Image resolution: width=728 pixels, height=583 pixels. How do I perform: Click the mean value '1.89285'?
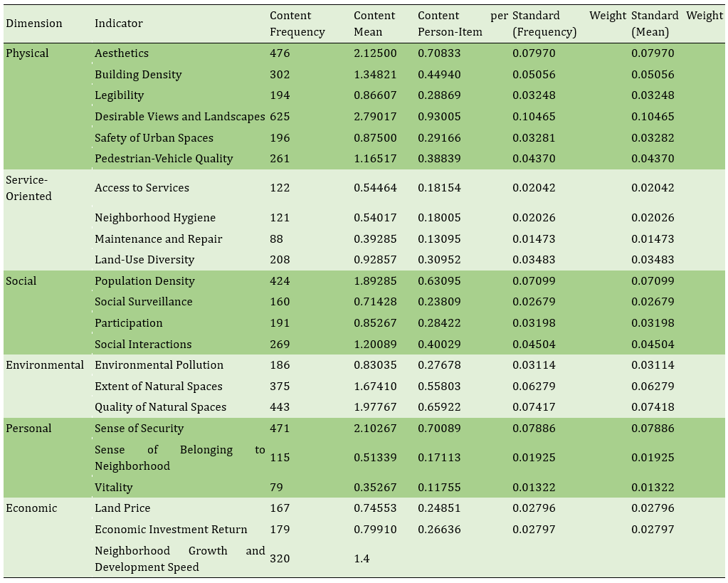(x=375, y=281)
